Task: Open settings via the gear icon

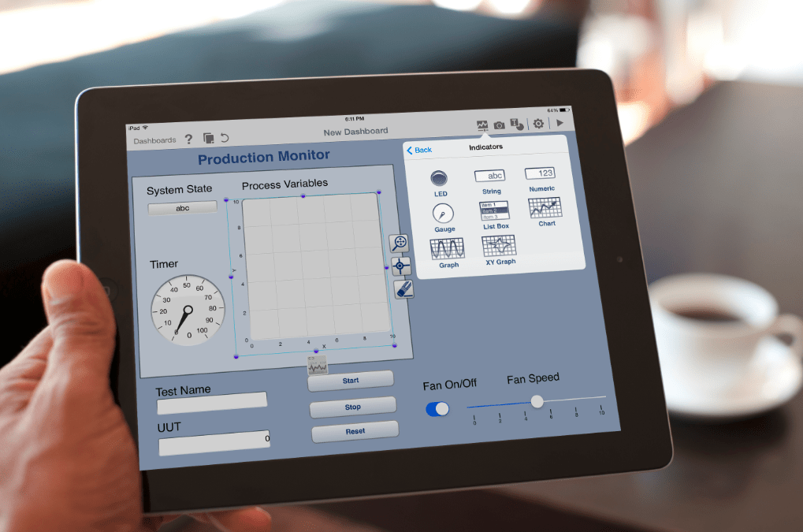Action: (x=540, y=123)
